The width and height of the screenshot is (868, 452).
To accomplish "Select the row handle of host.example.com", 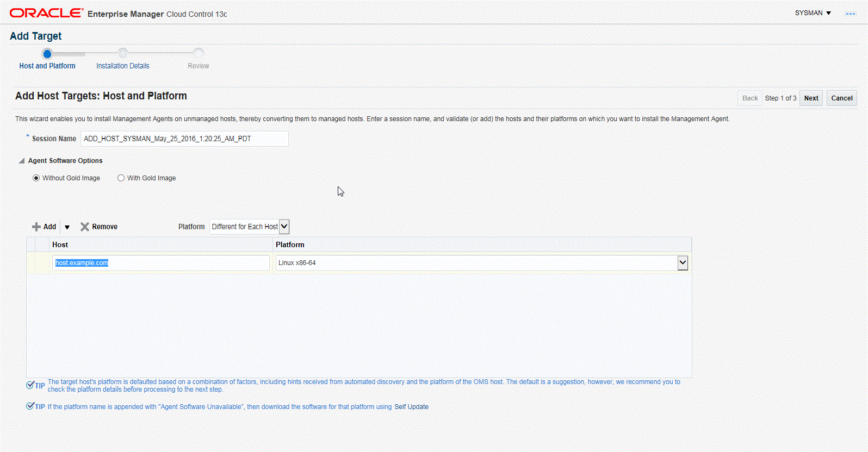I will (x=31, y=263).
